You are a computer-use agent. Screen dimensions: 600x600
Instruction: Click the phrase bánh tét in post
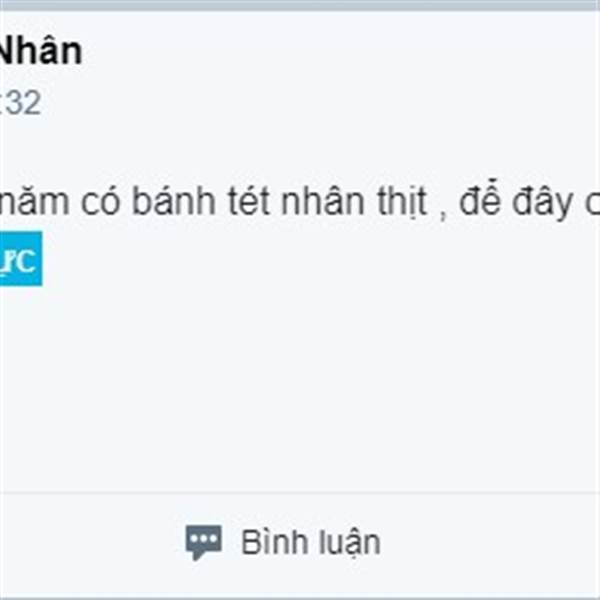point(199,201)
